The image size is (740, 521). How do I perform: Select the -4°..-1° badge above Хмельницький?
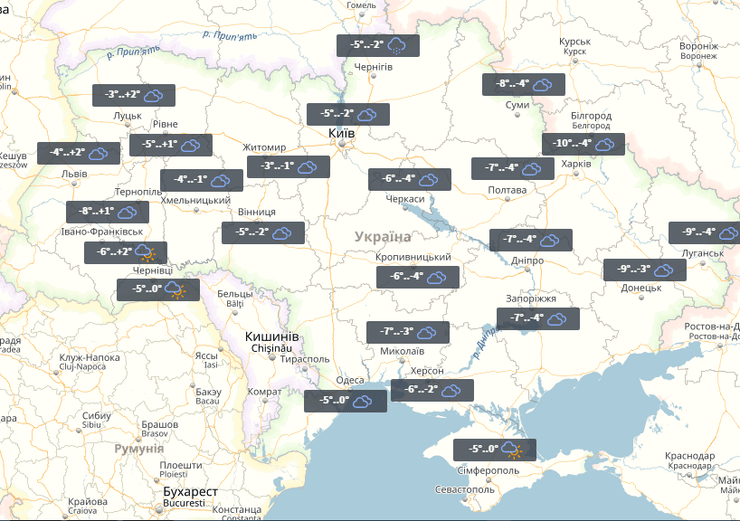click(x=201, y=181)
